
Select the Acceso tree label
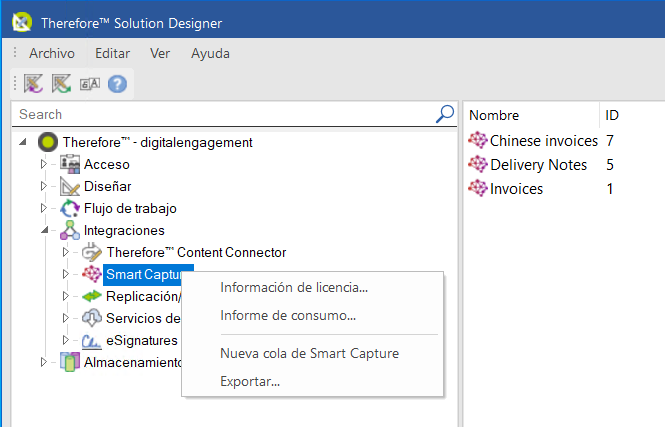point(107,164)
